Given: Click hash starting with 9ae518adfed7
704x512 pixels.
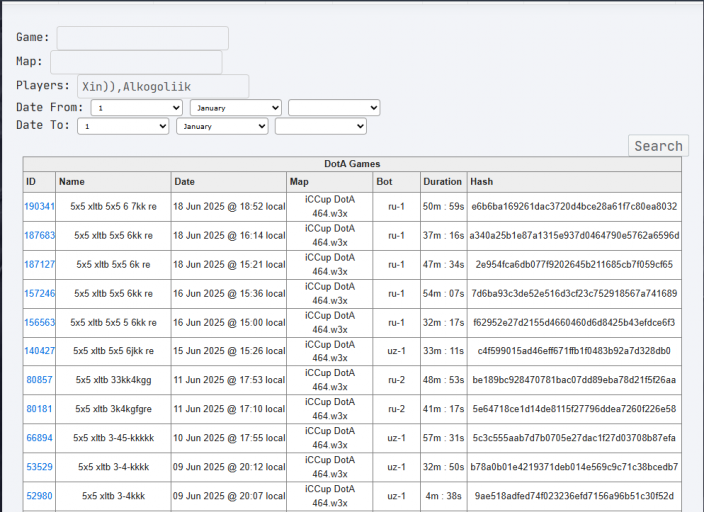Looking at the screenshot, I should (x=574, y=496).
